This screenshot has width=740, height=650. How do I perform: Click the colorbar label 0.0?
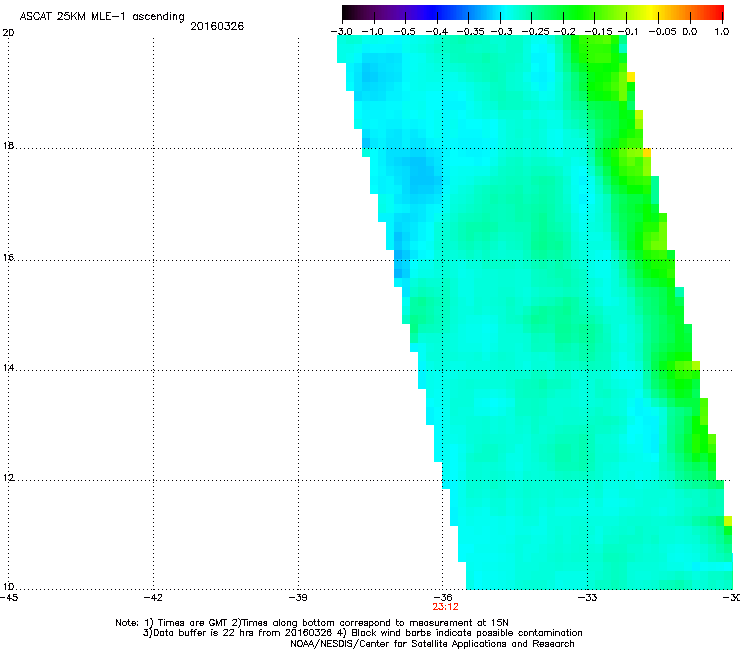tap(690, 32)
